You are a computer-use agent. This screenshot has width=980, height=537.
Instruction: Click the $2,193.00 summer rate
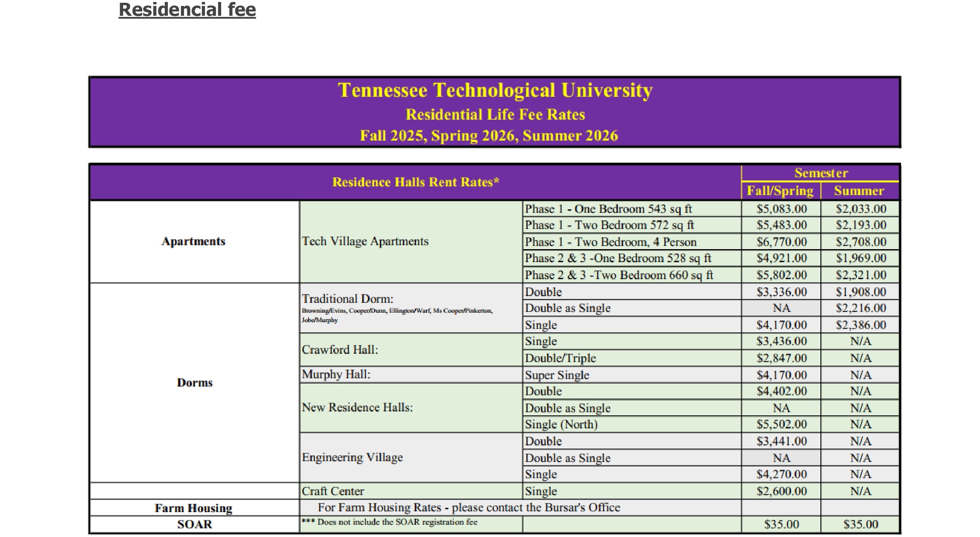coord(861,225)
